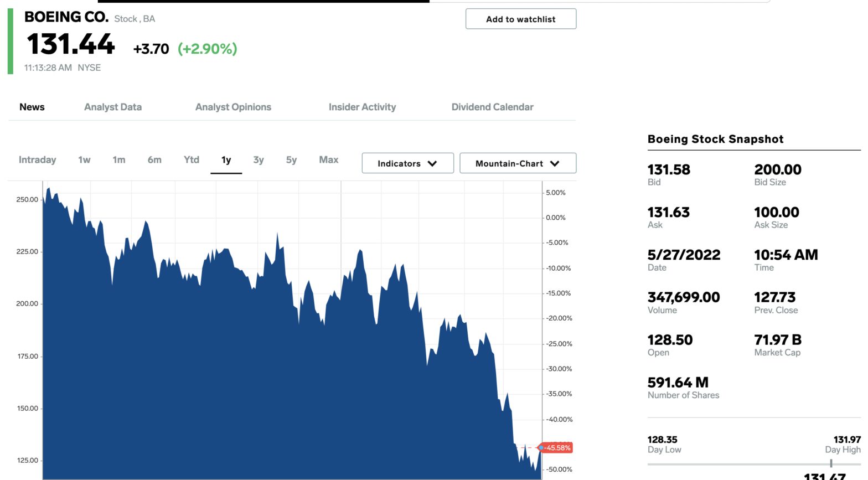868x480 pixels.
Task: Show the Ytd chart range
Action: pos(192,159)
